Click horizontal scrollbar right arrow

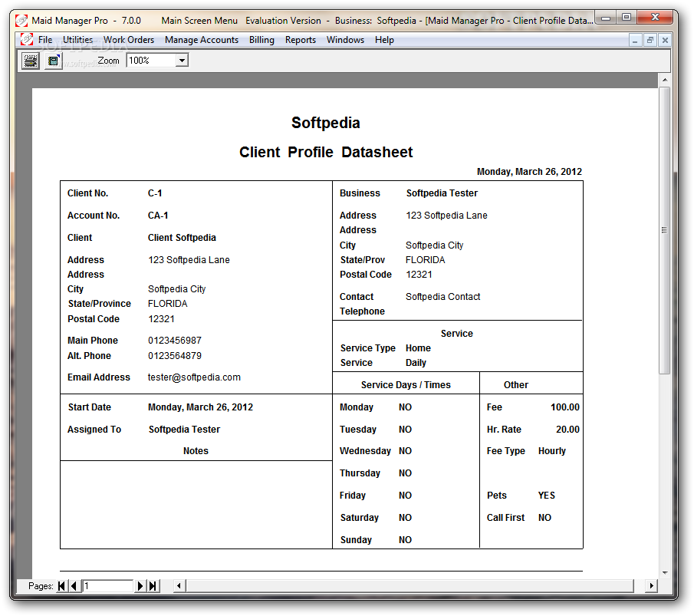tap(651, 586)
